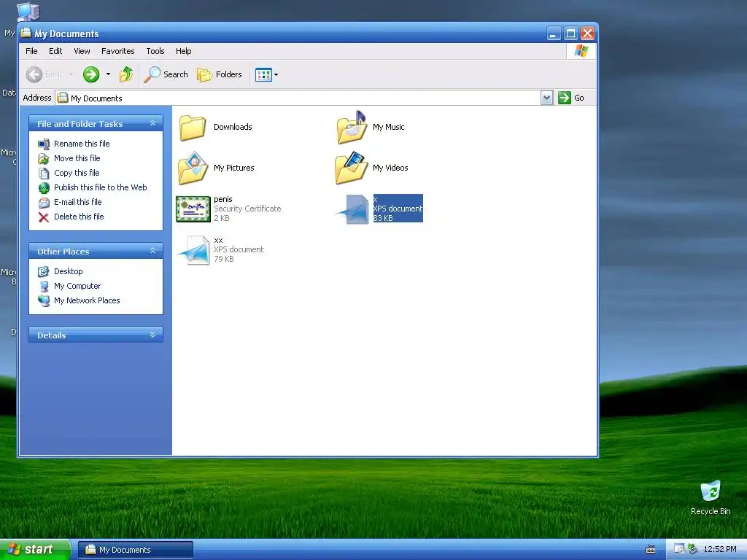
Task: Go to Desktop in Other Places
Action: point(68,271)
